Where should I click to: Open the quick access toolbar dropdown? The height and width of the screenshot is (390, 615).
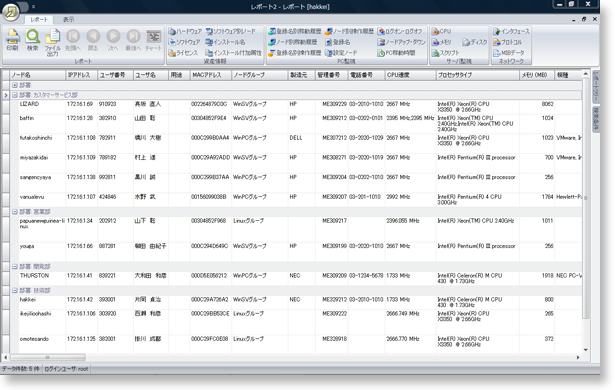(x=33, y=7)
